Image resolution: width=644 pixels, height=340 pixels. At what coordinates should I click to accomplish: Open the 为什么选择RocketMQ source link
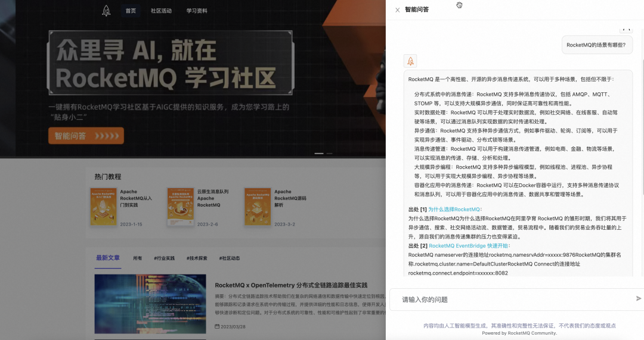(454, 209)
